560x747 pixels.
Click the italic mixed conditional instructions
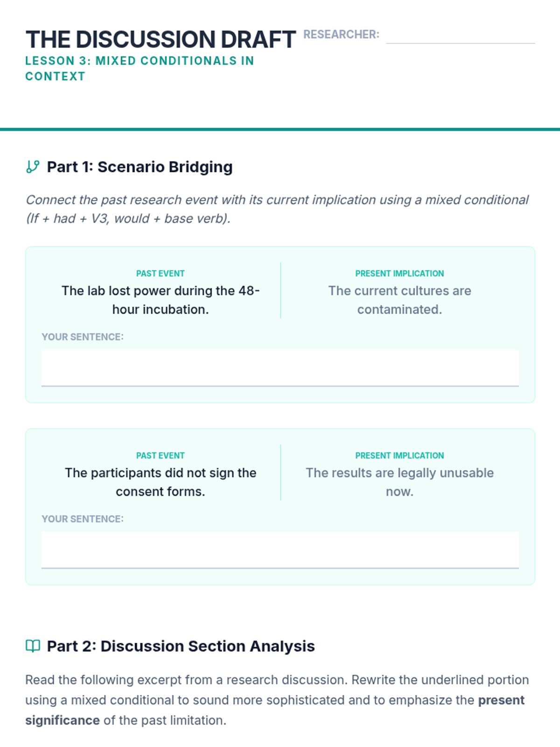point(277,209)
